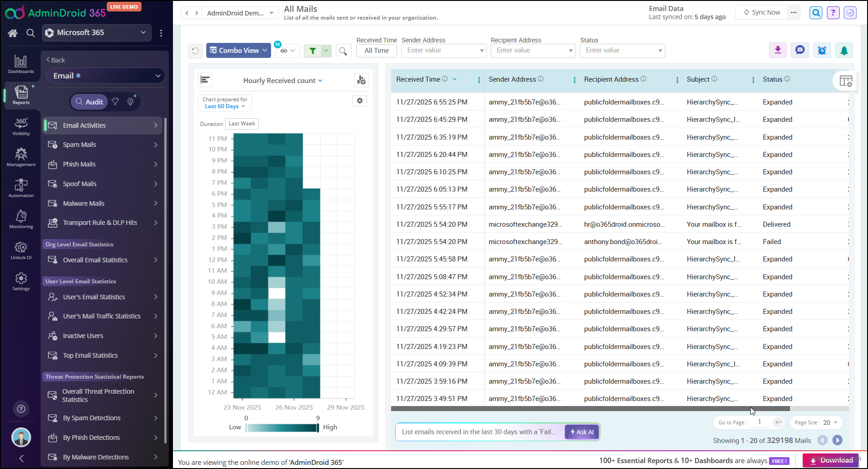
Task: Toggle column visibility with the eye icon
Action: point(284,51)
